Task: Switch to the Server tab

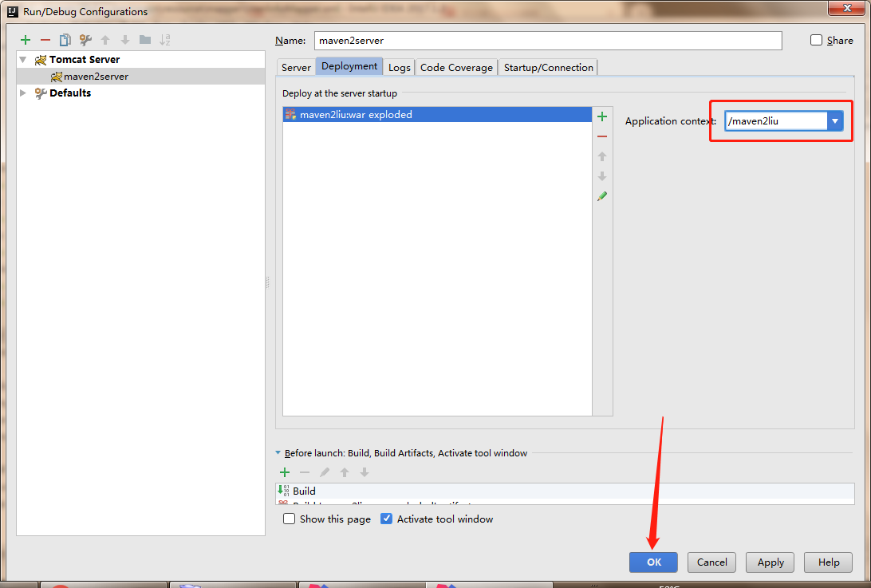Action: [296, 67]
